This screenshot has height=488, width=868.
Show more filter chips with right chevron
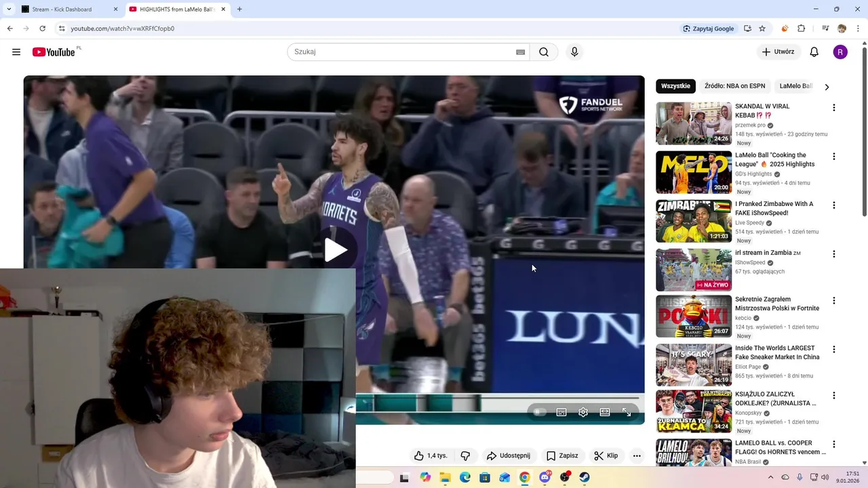click(827, 87)
